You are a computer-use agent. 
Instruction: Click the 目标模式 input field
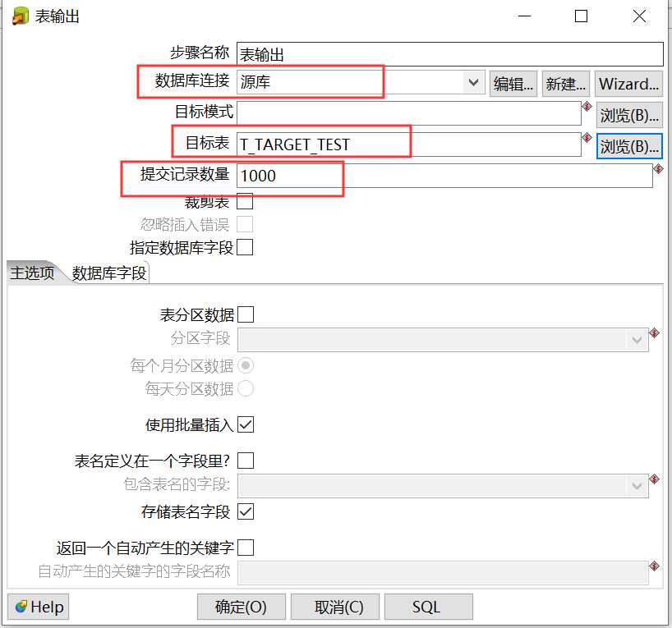coord(409,113)
